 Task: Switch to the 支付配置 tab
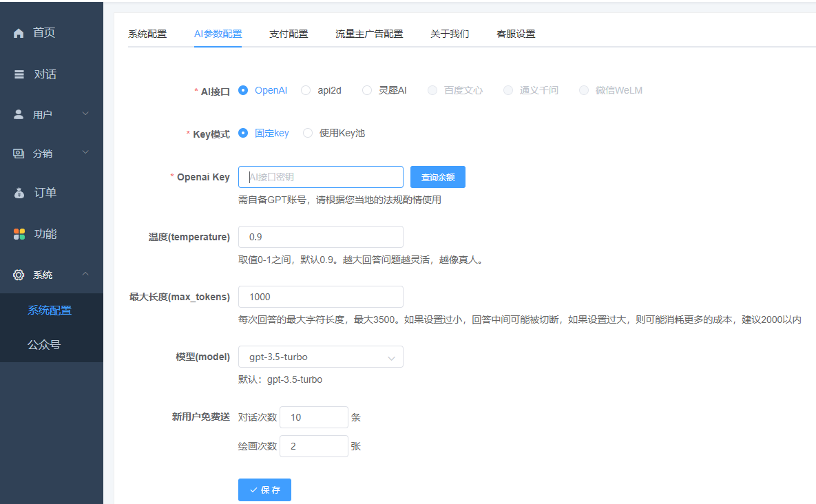pos(289,33)
